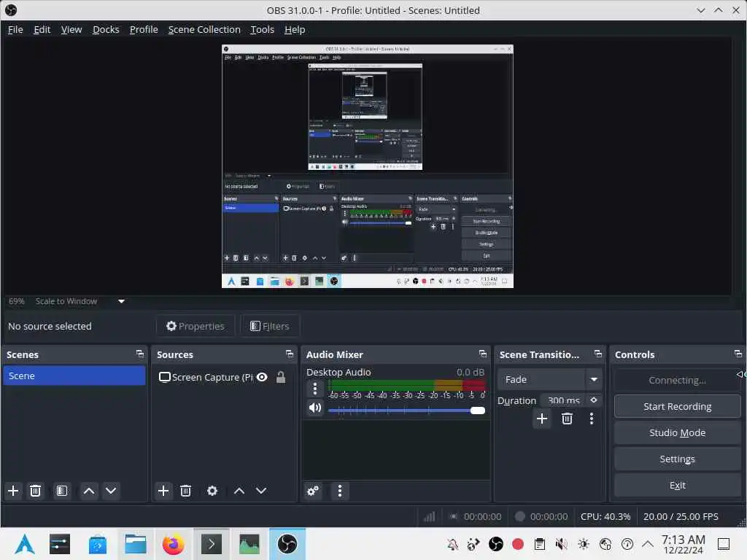Undock the Audio Mixer panel
This screenshot has width=747, height=560.
[483, 354]
